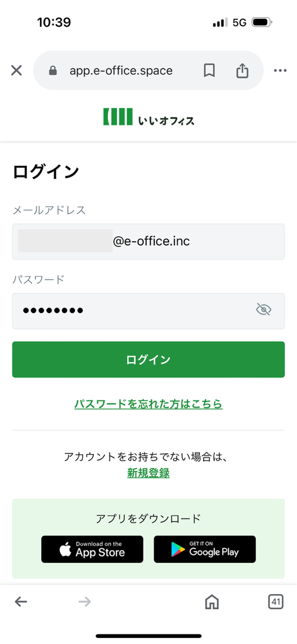Close the browser tab with the X icon
The width and height of the screenshot is (297, 644).
pos(17,70)
